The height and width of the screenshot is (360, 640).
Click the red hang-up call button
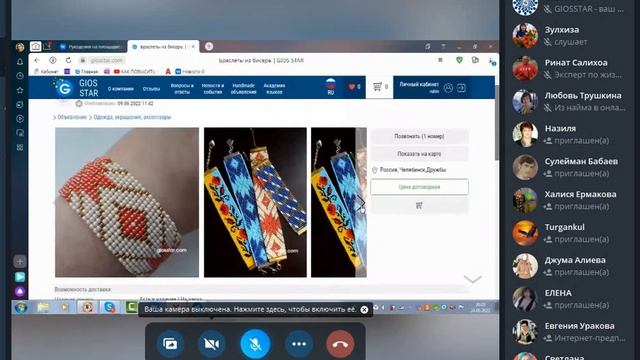pos(340,344)
